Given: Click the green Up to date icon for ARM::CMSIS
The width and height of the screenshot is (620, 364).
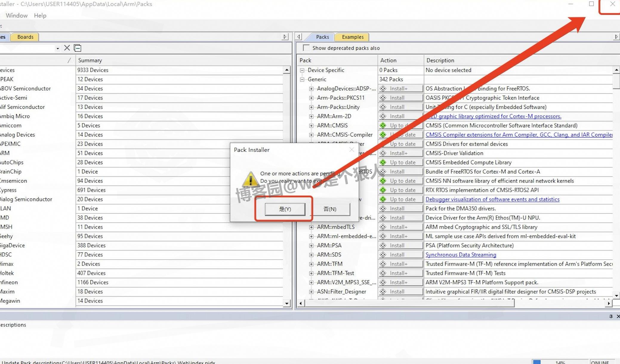Looking at the screenshot, I should [383, 126].
